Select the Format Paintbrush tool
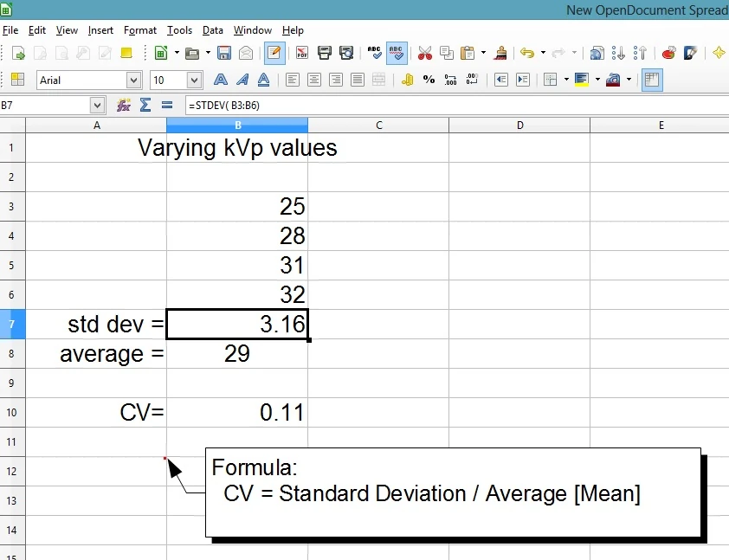The height and width of the screenshot is (560, 729). coord(500,53)
